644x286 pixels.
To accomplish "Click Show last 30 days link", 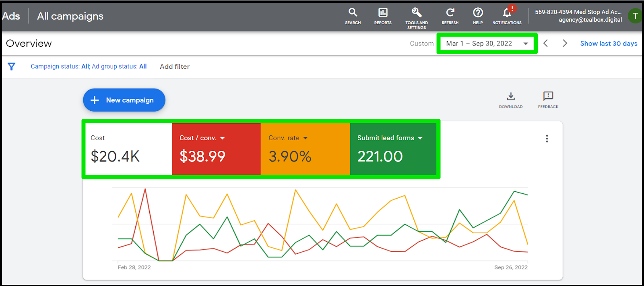I will [609, 44].
